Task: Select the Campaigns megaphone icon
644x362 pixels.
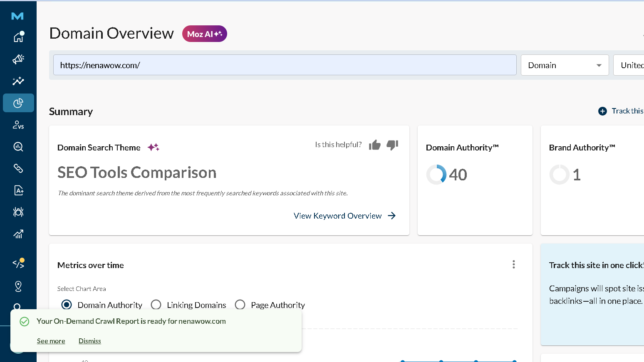Action: [x=18, y=59]
